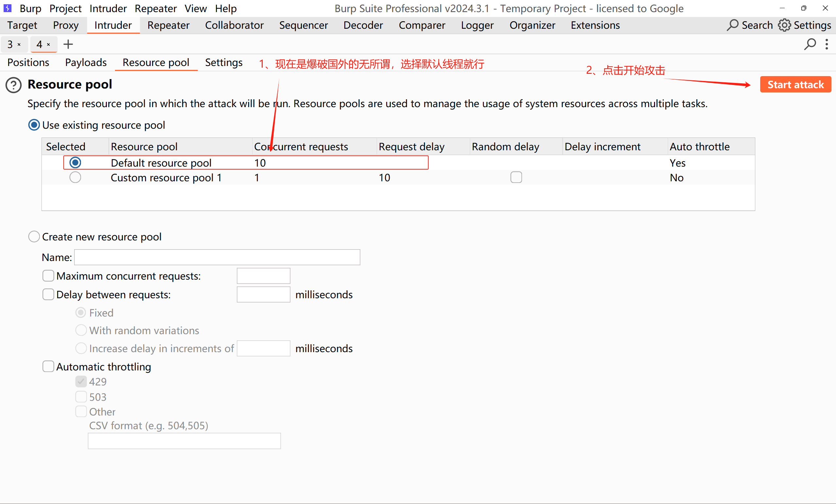Open the Repeater tool tab

coord(168,25)
